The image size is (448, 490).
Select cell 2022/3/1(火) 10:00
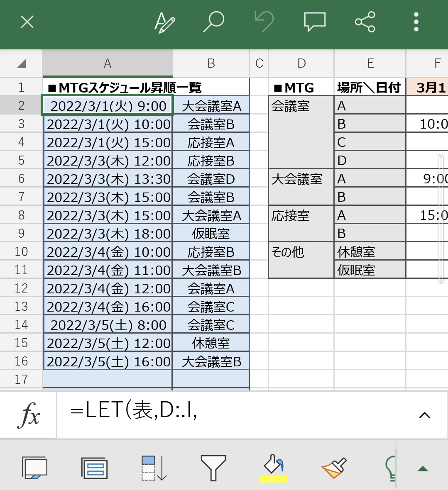click(108, 124)
